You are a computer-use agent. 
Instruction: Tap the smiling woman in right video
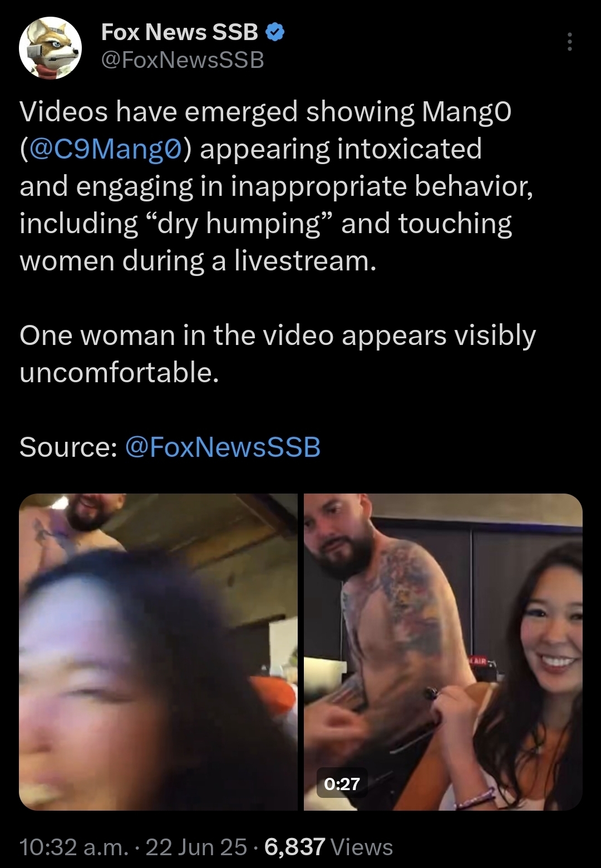[x=534, y=668]
